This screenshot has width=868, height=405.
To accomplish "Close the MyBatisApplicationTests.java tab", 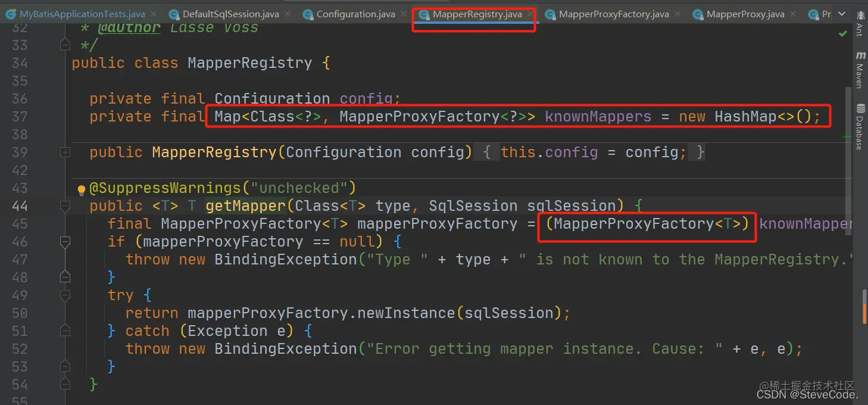I will pyautogui.click(x=154, y=14).
